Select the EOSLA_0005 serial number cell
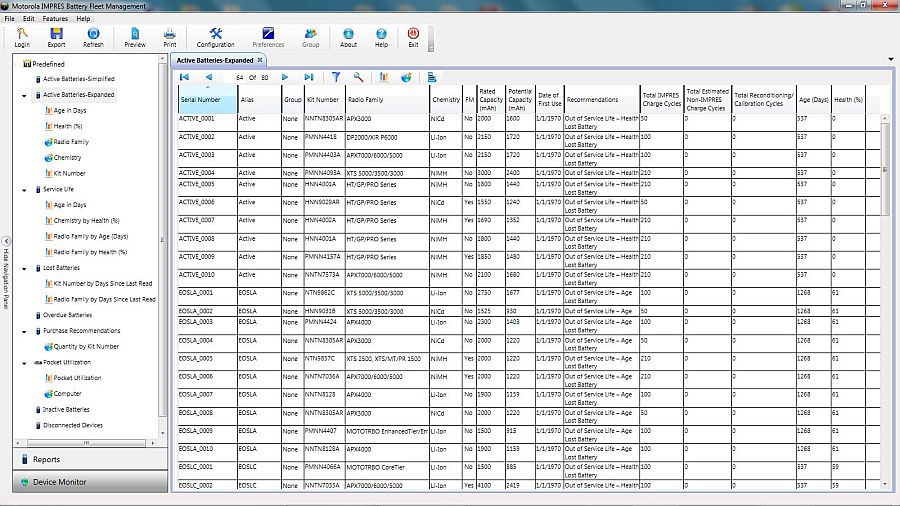This screenshot has width=900, height=506. click(207, 362)
